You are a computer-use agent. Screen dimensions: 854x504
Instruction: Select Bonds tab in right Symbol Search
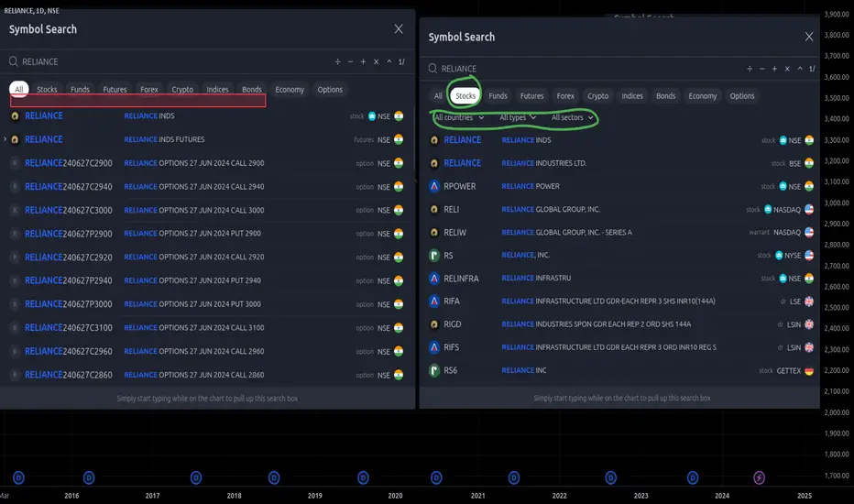pos(665,96)
